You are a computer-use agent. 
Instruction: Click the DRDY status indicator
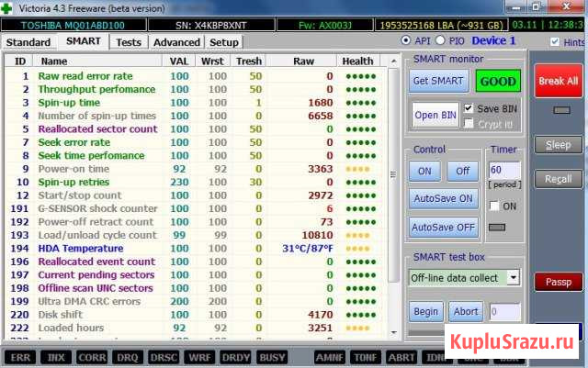pyautogui.click(x=233, y=355)
